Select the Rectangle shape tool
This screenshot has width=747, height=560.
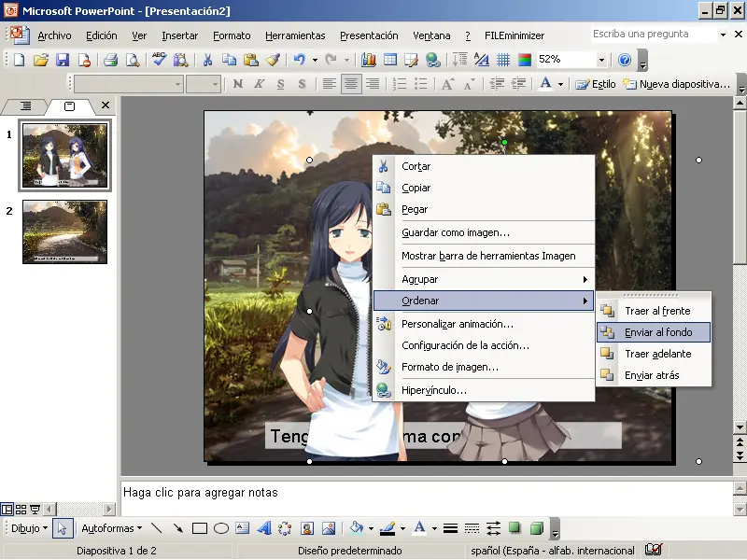(199, 528)
